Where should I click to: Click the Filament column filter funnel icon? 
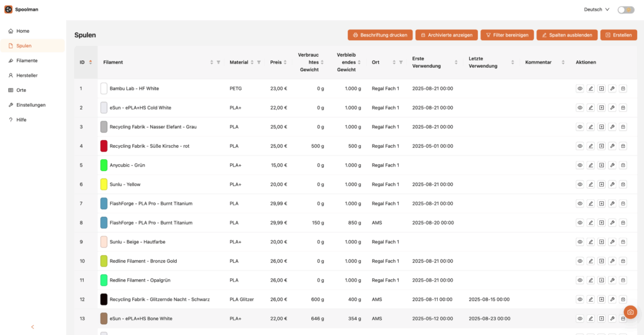tap(218, 62)
